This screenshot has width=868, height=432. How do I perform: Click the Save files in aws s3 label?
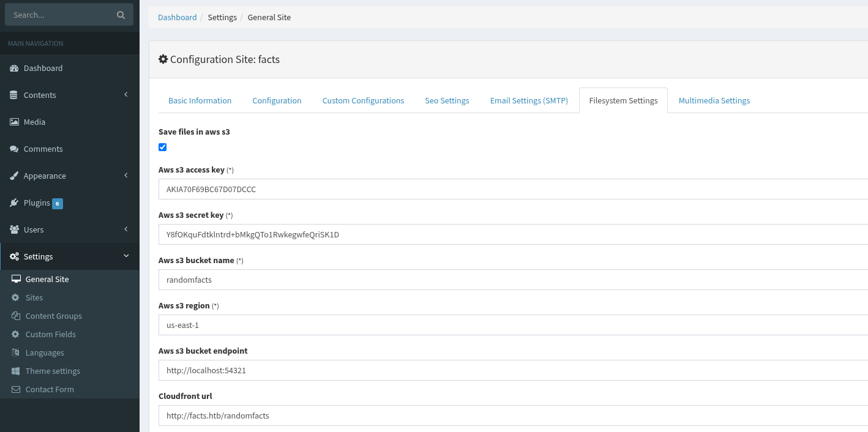pos(194,132)
